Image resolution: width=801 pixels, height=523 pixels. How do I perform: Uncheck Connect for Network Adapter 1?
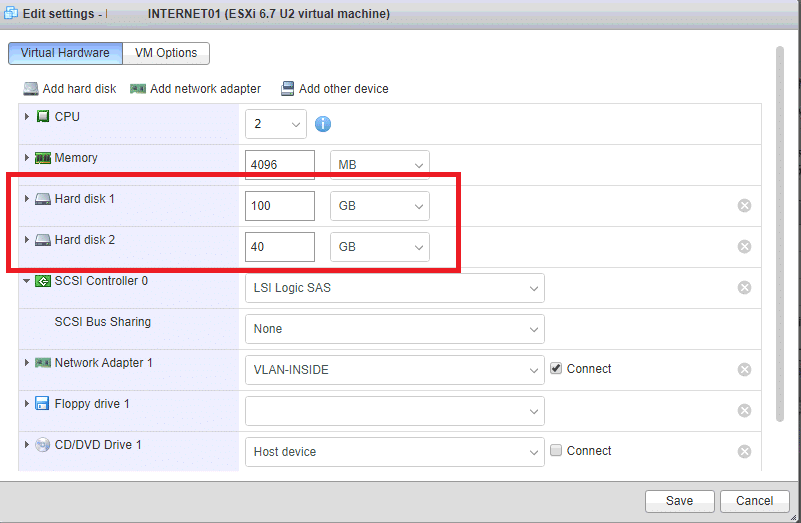pos(556,368)
